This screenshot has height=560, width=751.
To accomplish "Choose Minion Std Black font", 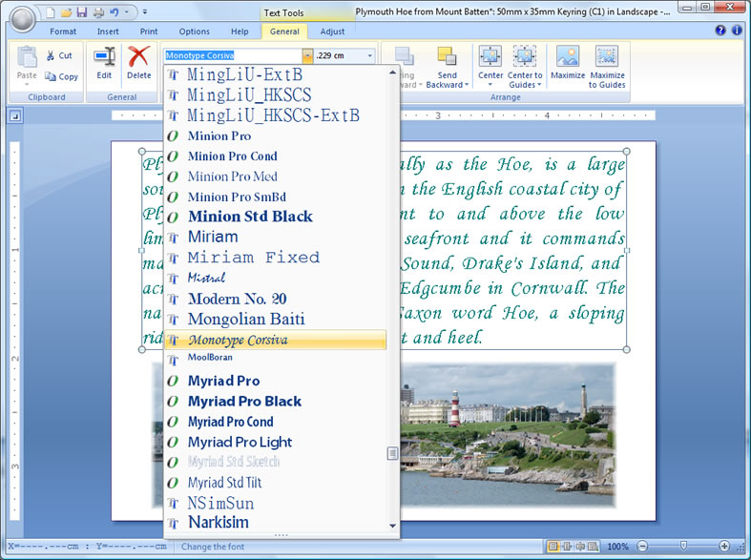I will (x=276, y=217).
